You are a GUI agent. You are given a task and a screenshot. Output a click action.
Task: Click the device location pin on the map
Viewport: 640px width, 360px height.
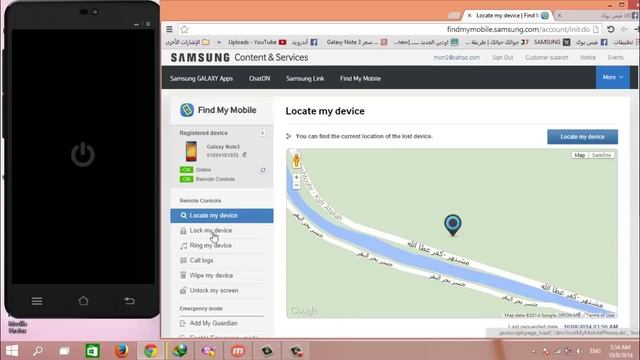coord(453,225)
